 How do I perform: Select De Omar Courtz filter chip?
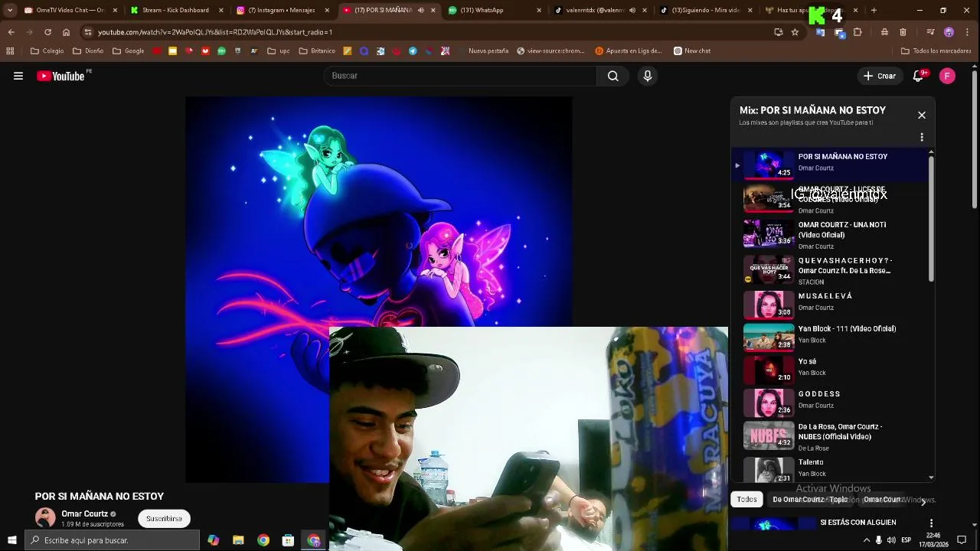[x=810, y=500]
